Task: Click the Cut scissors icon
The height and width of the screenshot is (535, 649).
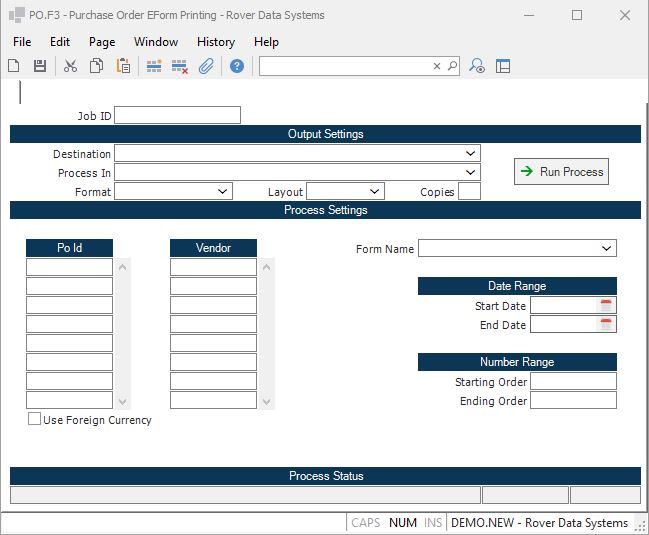Action: [70, 66]
